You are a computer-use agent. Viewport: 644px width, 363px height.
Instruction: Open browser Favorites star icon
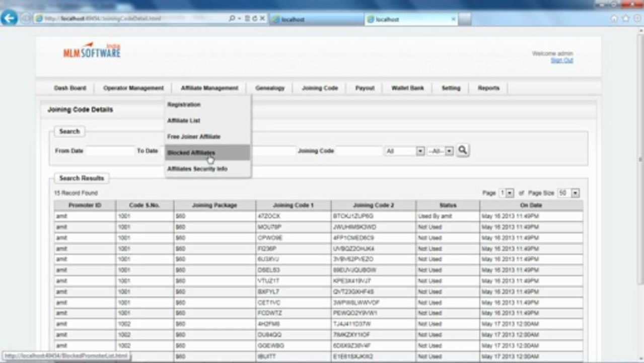point(625,19)
